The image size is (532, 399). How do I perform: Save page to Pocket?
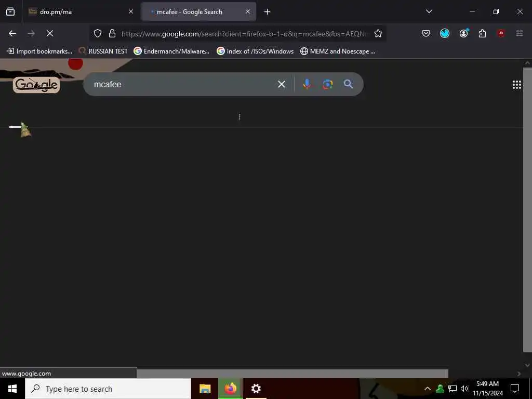coord(426,33)
